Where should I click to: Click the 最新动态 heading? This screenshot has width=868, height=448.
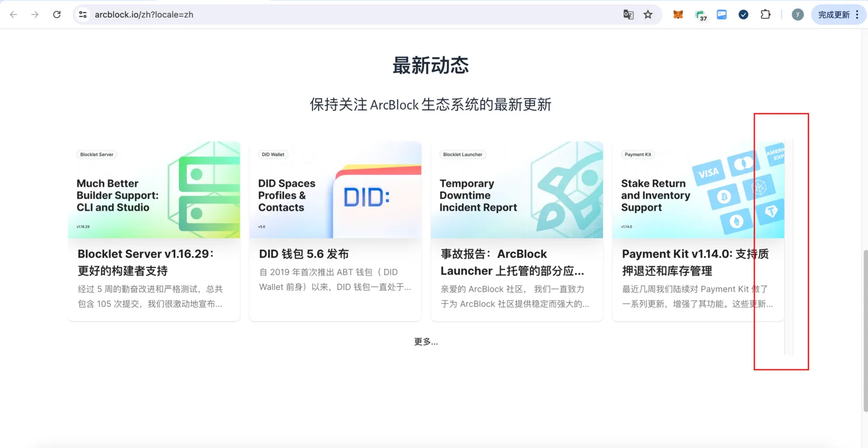(431, 66)
